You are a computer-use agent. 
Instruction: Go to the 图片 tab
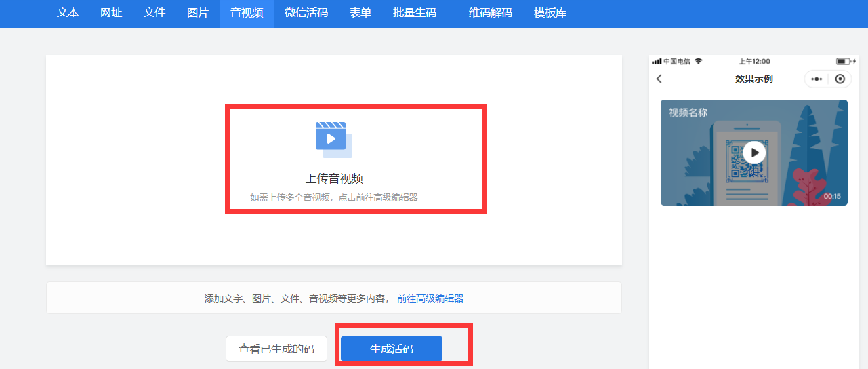point(198,13)
